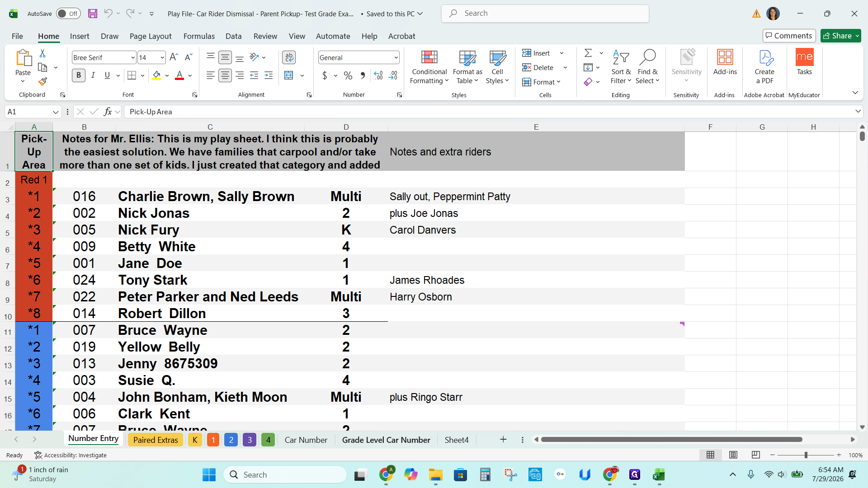
Task: Open Sort & Filter dropdown
Action: [x=621, y=67]
